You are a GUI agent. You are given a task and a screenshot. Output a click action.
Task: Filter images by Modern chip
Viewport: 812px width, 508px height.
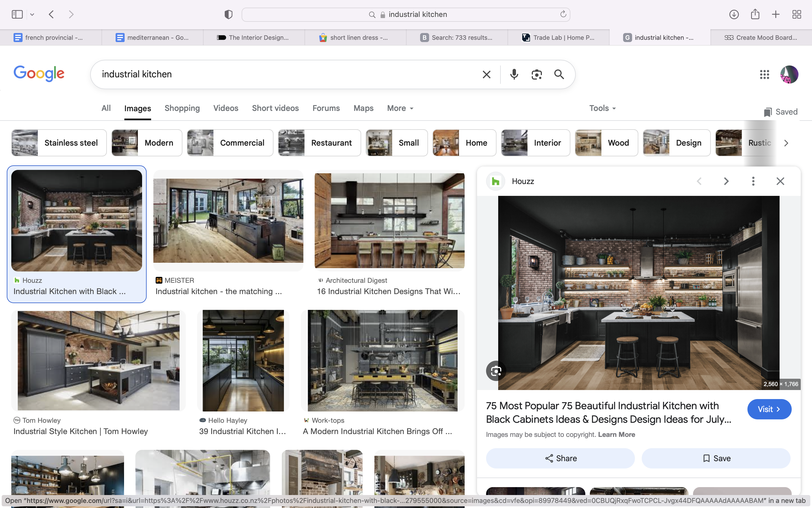tap(147, 143)
